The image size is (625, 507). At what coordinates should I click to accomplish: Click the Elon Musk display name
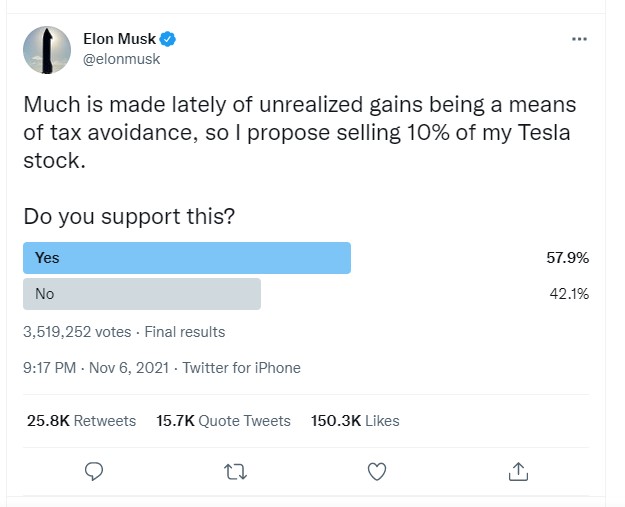coord(126,39)
